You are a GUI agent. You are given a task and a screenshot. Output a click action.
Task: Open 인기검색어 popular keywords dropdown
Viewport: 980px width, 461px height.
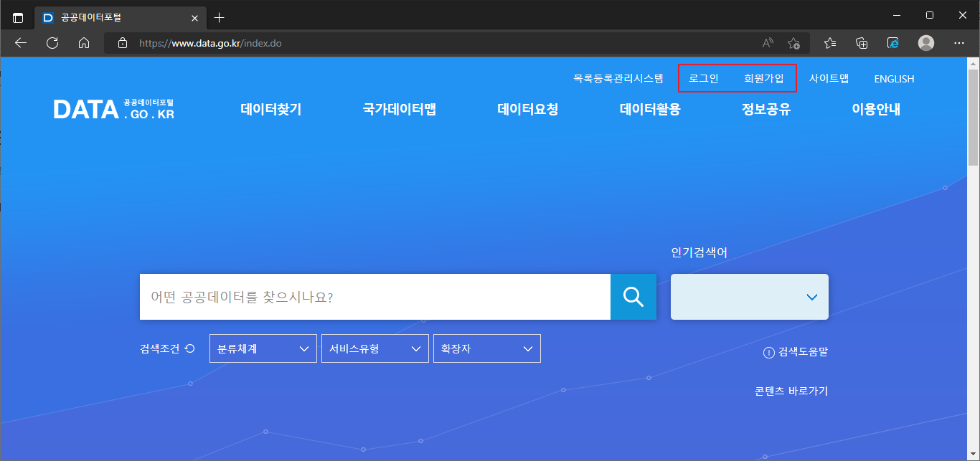(x=750, y=297)
